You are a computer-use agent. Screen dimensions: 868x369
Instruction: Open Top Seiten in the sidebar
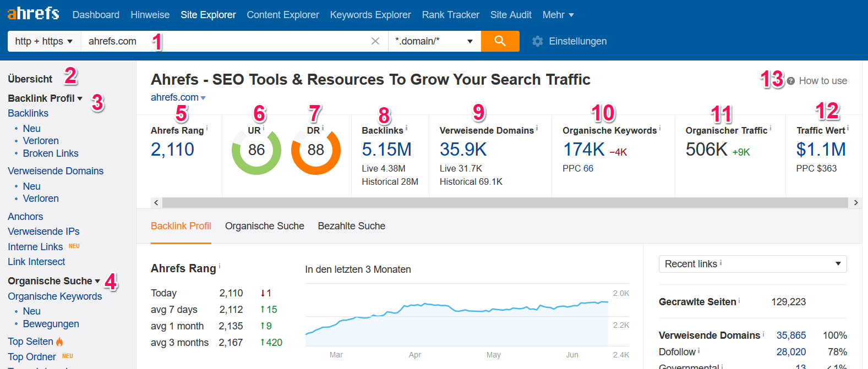pyautogui.click(x=31, y=342)
